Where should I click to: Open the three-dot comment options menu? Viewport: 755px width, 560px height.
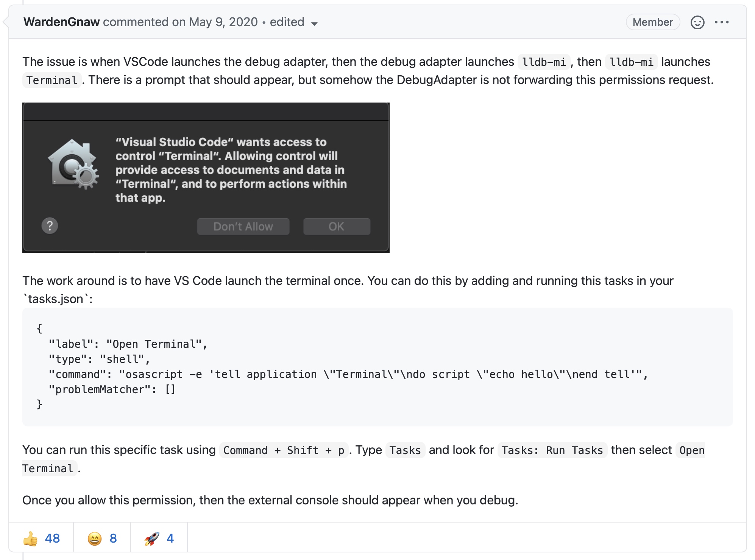click(722, 22)
